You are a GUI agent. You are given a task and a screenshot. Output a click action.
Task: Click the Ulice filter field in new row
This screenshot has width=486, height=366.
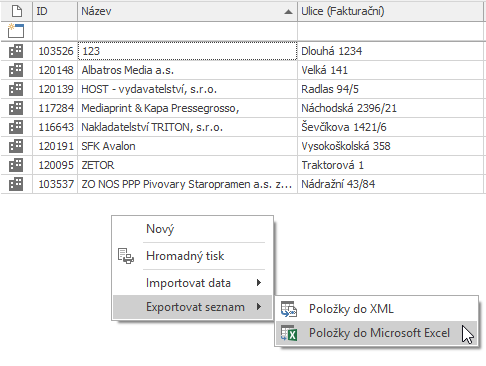tap(390, 31)
